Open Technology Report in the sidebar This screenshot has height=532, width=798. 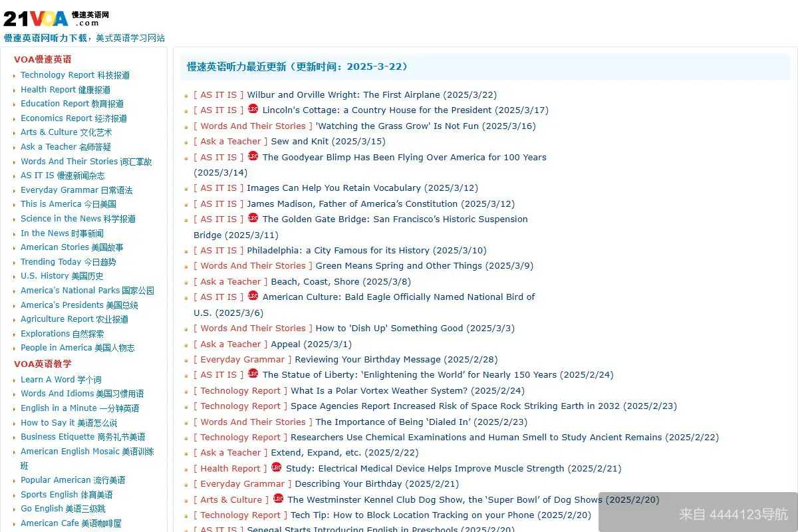click(x=74, y=75)
